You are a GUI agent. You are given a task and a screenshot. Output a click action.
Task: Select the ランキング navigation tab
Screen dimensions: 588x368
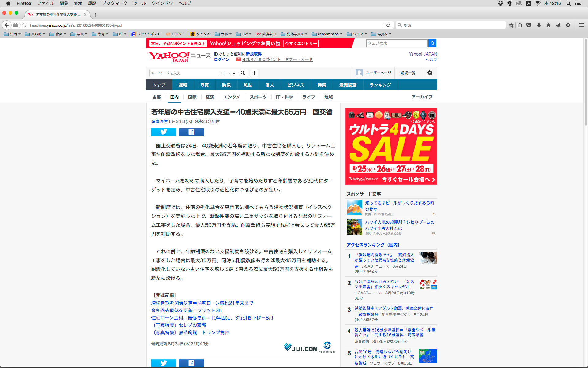[380, 85]
